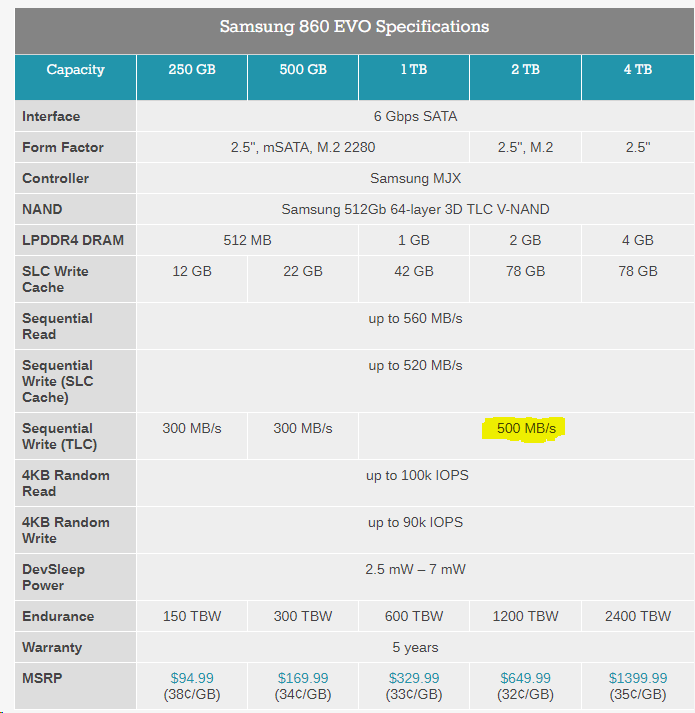Click the 2400 TBW endurance cell
695x713 pixels.
pyautogui.click(x=638, y=616)
